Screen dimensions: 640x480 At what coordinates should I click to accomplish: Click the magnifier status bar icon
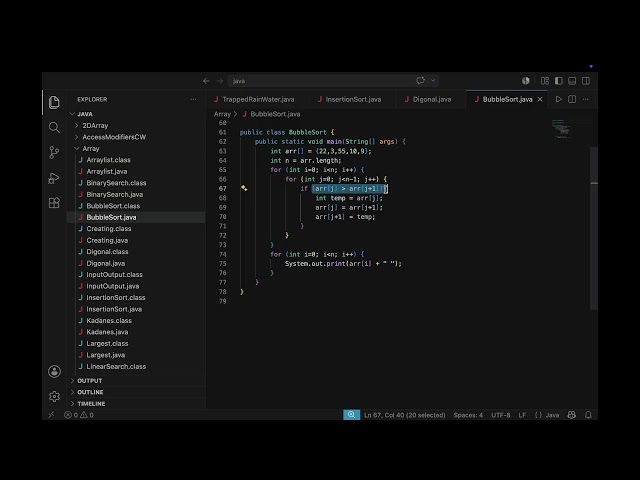(351, 415)
